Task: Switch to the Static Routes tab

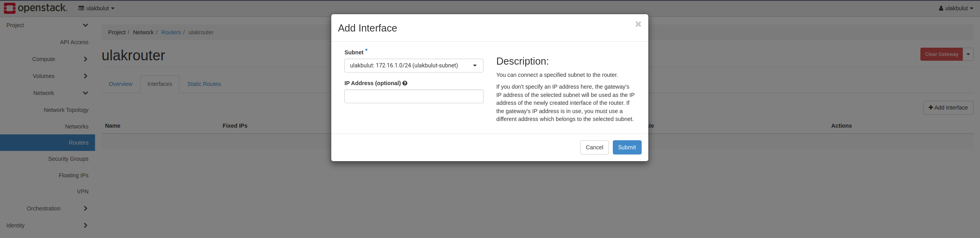Action: [x=204, y=84]
